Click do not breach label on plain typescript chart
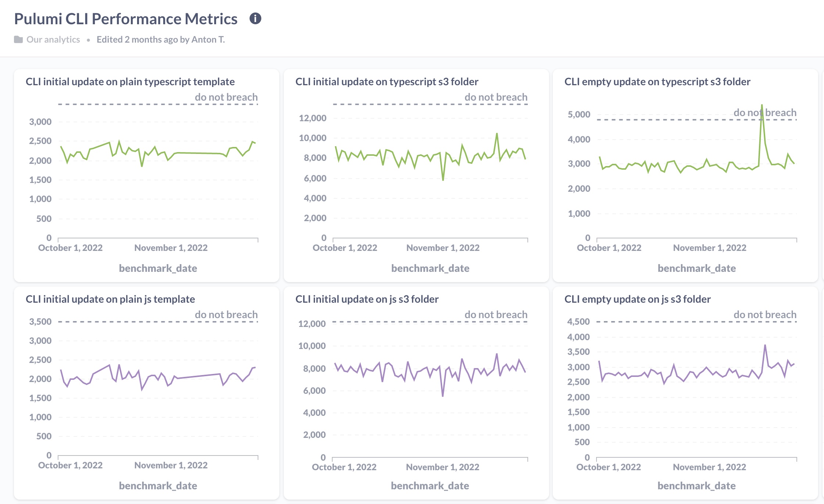Screen dimensions: 824x504 pyautogui.click(x=226, y=97)
